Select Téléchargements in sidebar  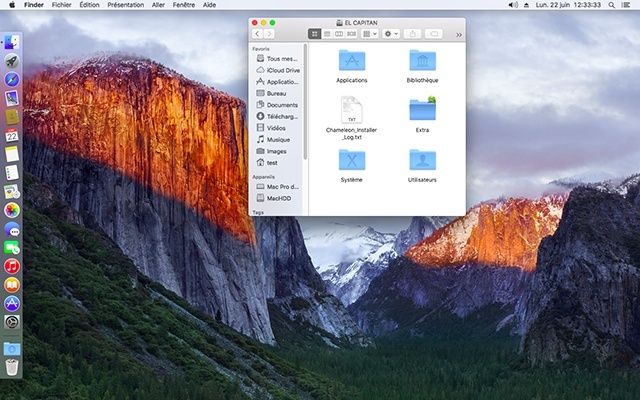tap(278, 116)
